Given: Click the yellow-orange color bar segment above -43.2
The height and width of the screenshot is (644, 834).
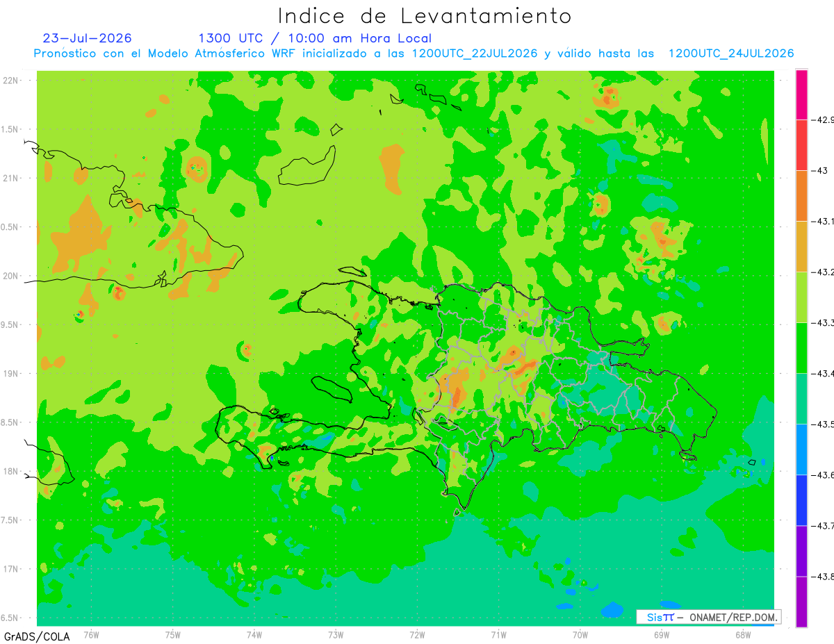Looking at the screenshot, I should tap(801, 247).
